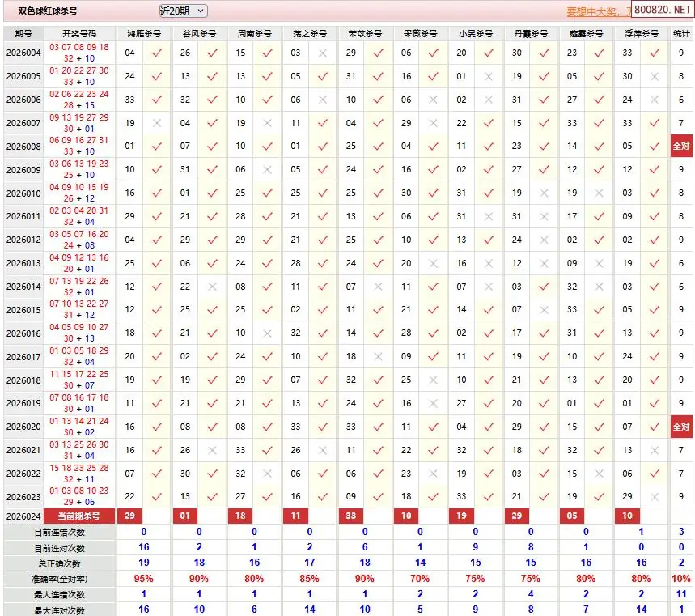
Task: Click the red 全对 badge in row 2026020
Action: click(681, 427)
